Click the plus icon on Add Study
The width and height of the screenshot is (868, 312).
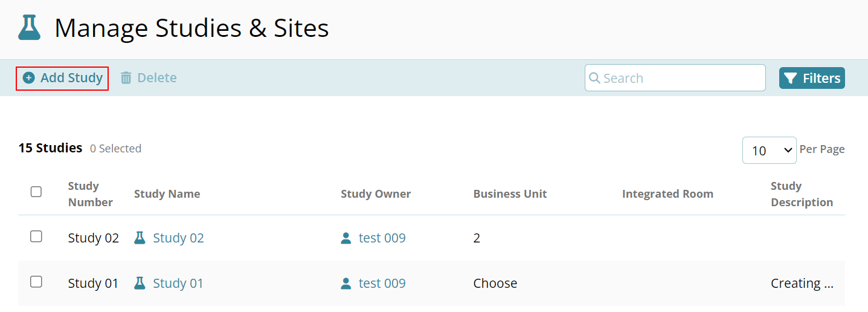pos(28,78)
